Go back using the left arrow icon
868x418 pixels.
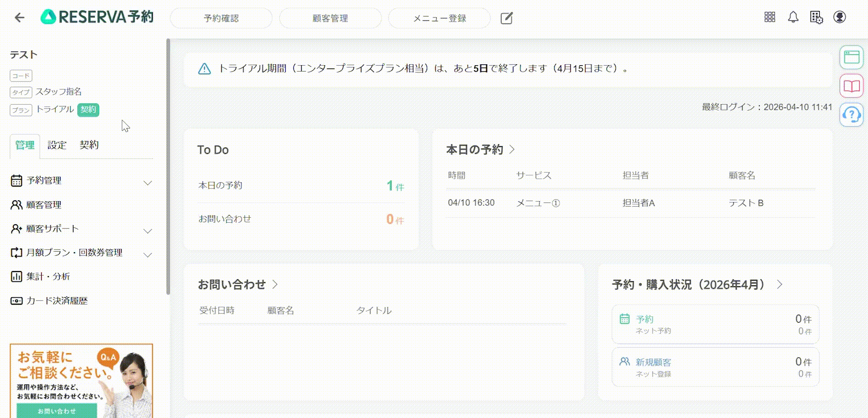tap(19, 18)
